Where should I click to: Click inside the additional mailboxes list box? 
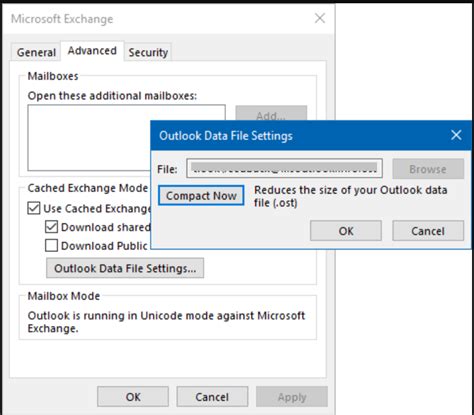click(89, 138)
